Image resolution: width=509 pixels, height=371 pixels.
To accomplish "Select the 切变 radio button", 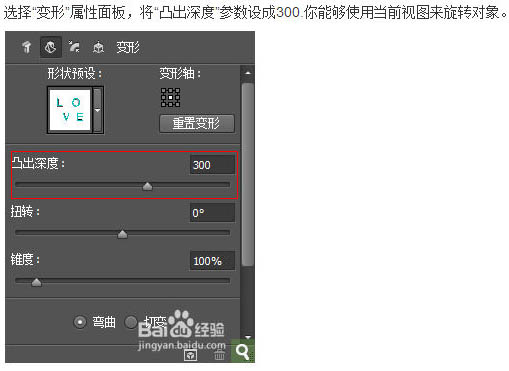I will 131,322.
